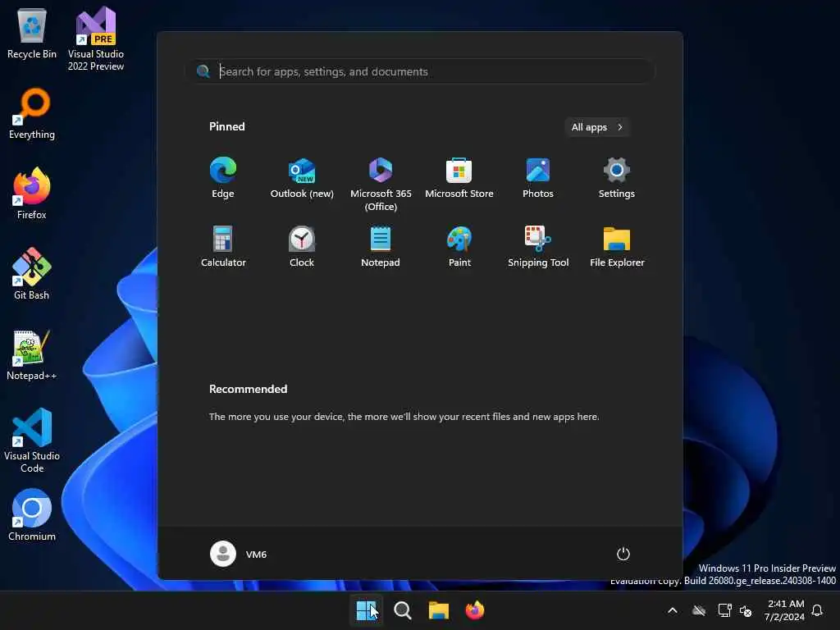Open Settings from pinned apps
This screenshot has width=840, height=630.
[617, 178]
